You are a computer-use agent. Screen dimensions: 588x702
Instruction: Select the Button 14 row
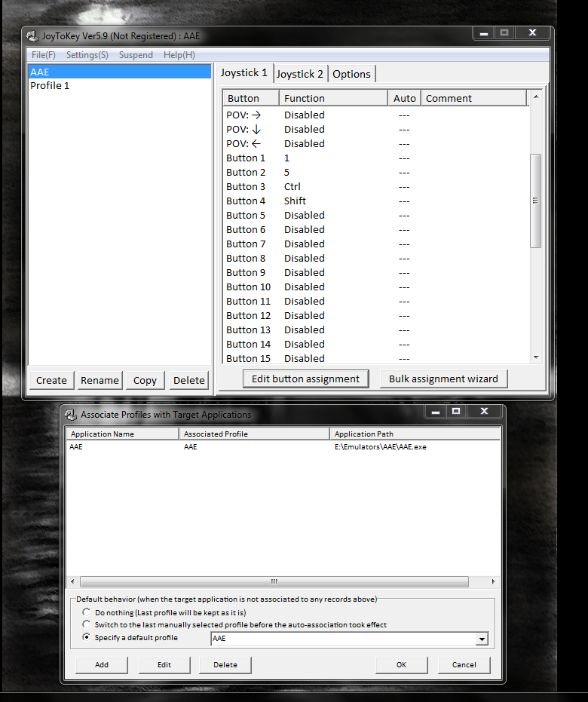pos(376,345)
